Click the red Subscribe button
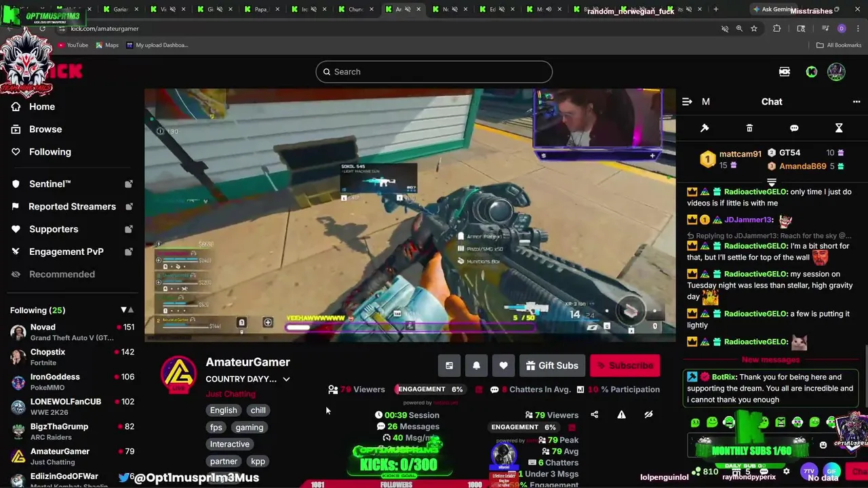 click(625, 365)
